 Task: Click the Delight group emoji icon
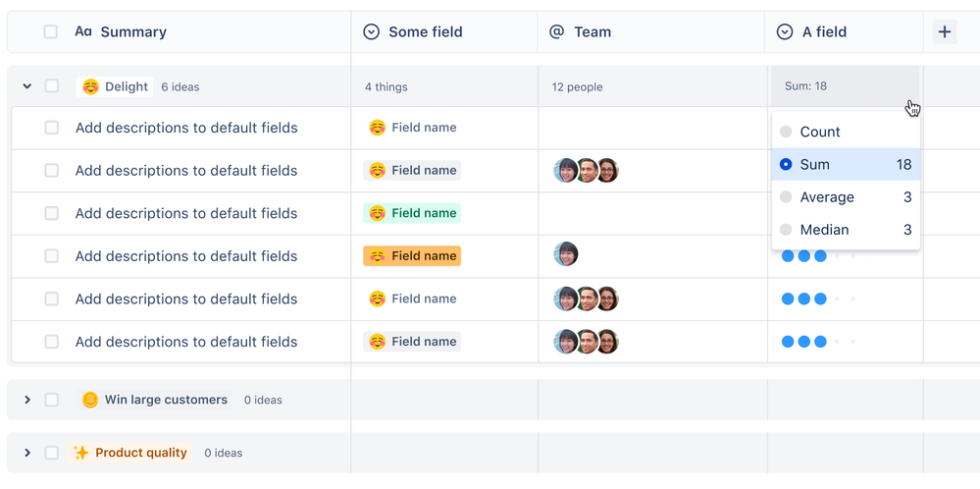pos(90,86)
